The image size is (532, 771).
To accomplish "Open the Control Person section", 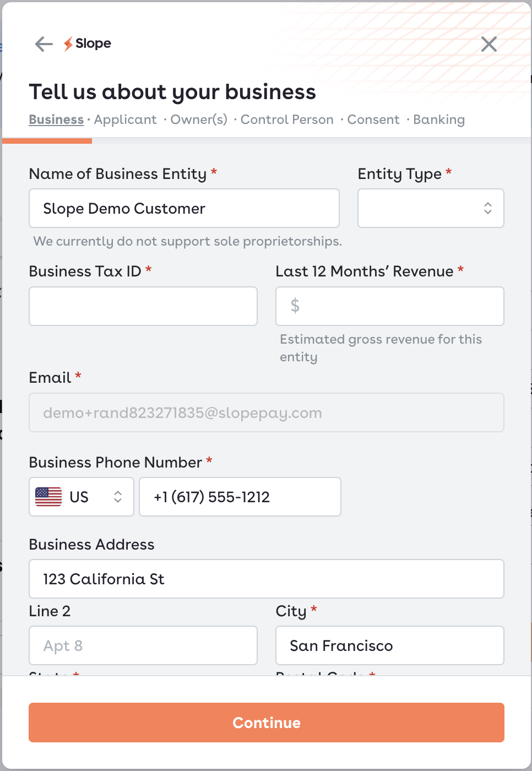I will pos(287,120).
